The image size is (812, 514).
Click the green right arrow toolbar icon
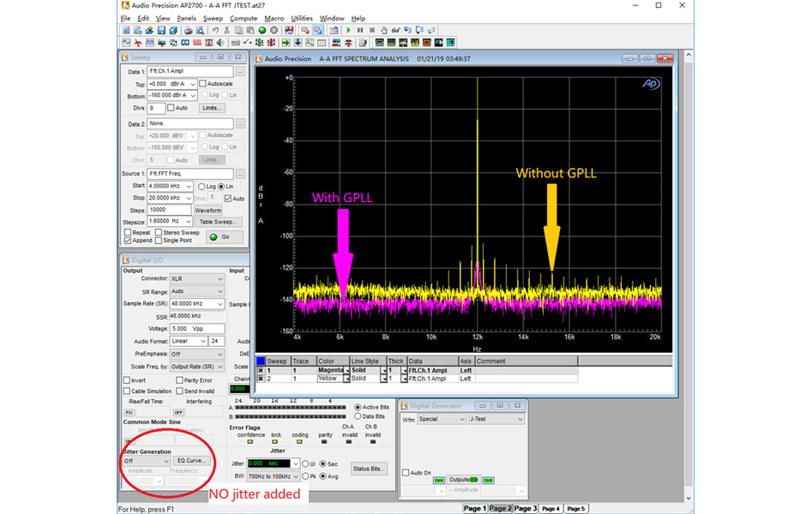click(286, 43)
